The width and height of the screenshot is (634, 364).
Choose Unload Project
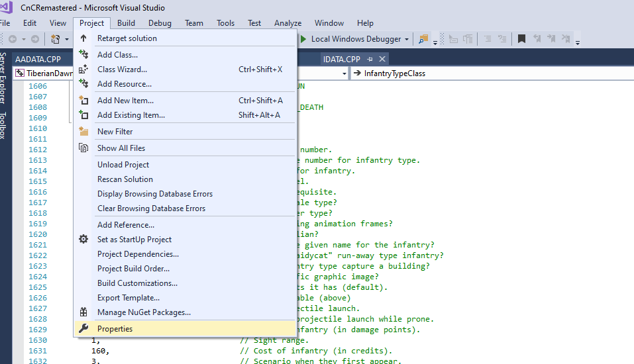pyautogui.click(x=185, y=164)
